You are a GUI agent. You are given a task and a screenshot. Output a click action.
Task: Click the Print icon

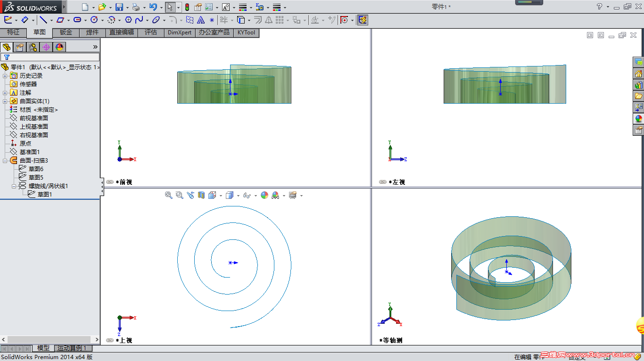(x=136, y=7)
